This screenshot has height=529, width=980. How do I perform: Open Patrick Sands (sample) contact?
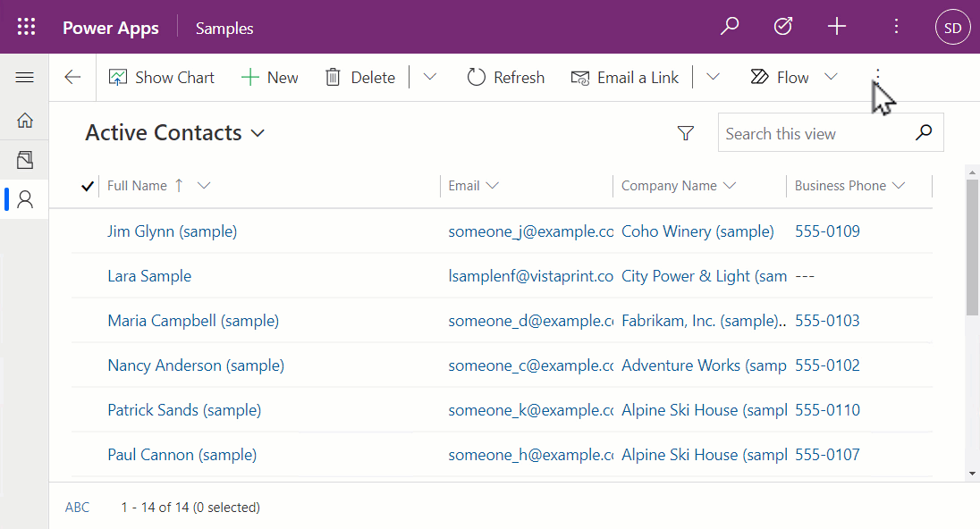184,410
